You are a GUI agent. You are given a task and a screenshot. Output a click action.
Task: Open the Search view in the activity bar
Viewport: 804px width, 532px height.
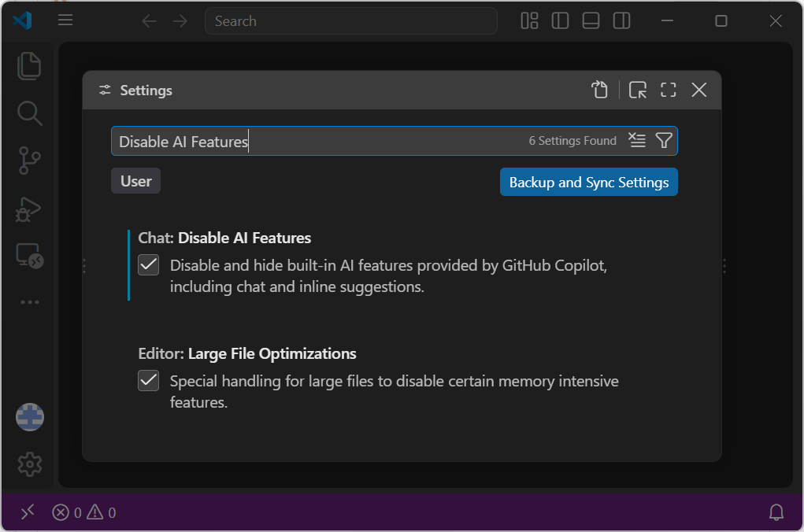[29, 113]
